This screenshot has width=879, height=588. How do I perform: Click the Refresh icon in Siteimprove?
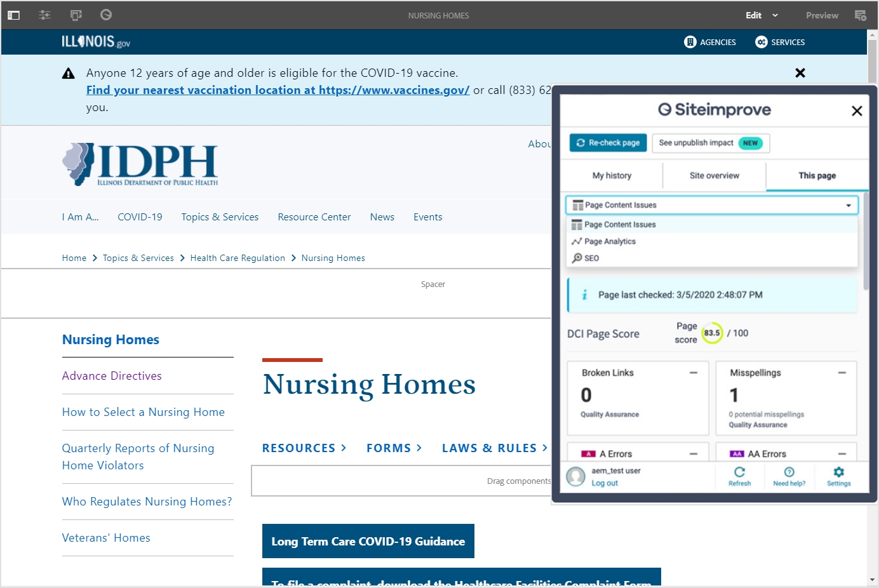click(739, 472)
